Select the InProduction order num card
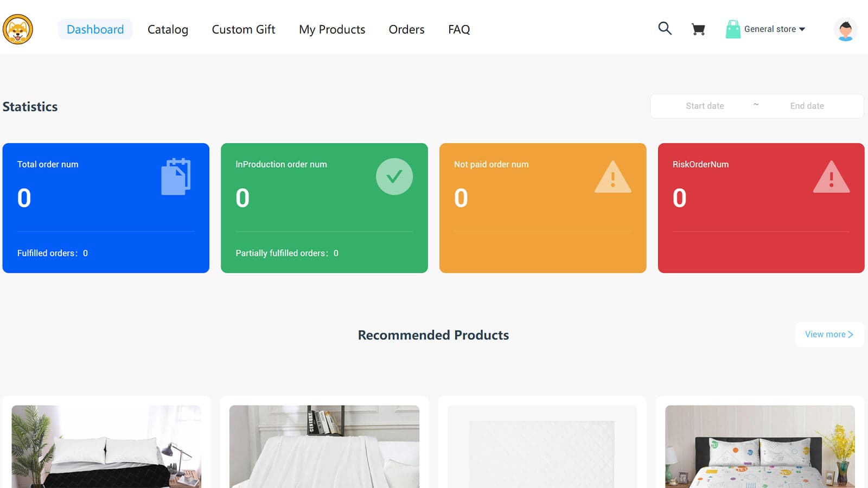The width and height of the screenshot is (868, 488). coord(324,208)
